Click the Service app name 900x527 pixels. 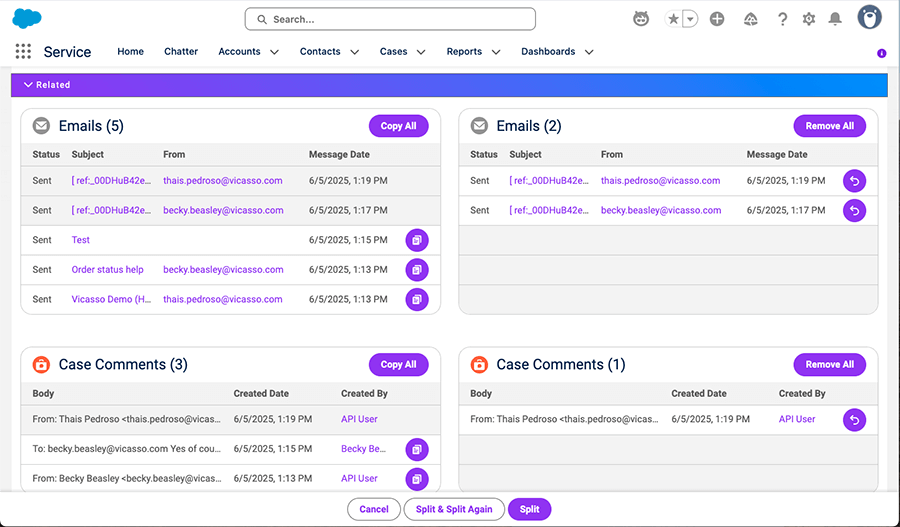tap(67, 52)
